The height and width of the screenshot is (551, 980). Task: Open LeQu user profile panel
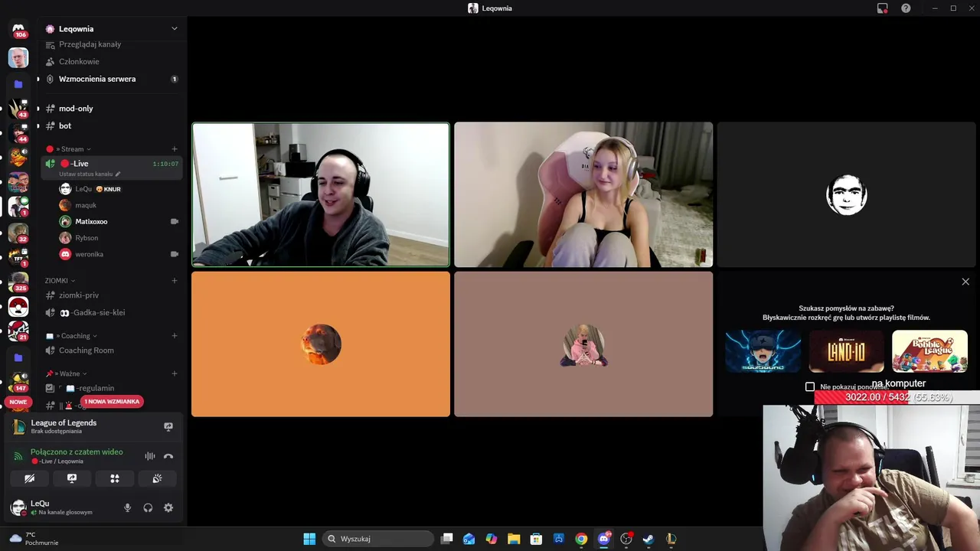coord(61,507)
